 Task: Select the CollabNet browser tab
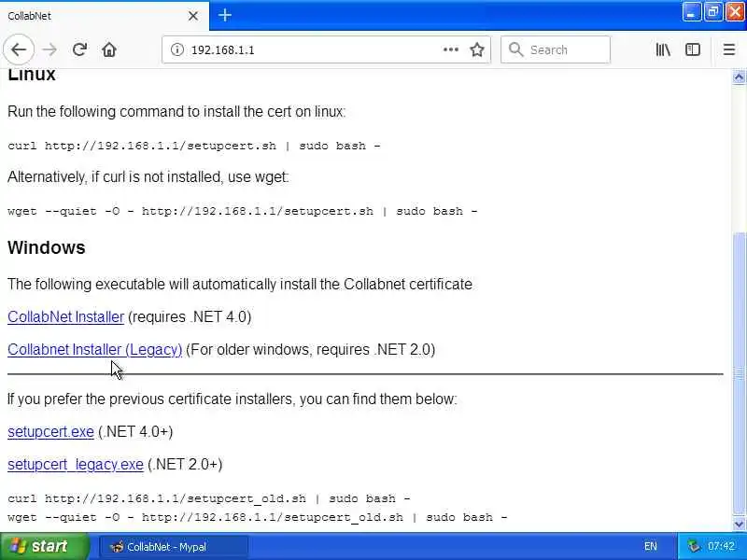(x=104, y=16)
